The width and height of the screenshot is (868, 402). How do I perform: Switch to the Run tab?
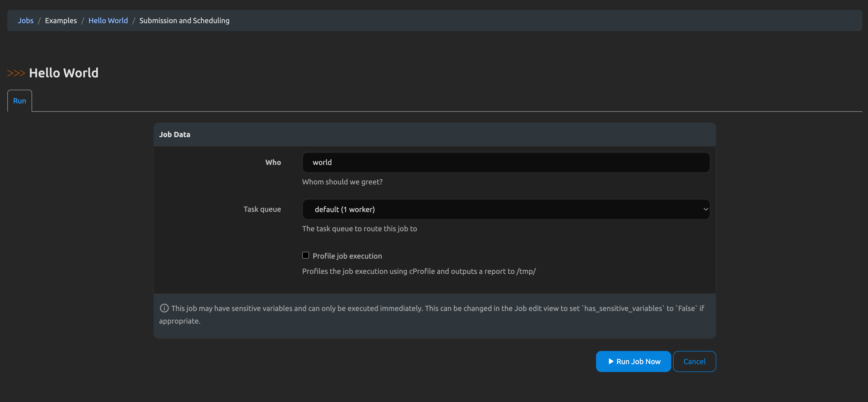click(19, 101)
